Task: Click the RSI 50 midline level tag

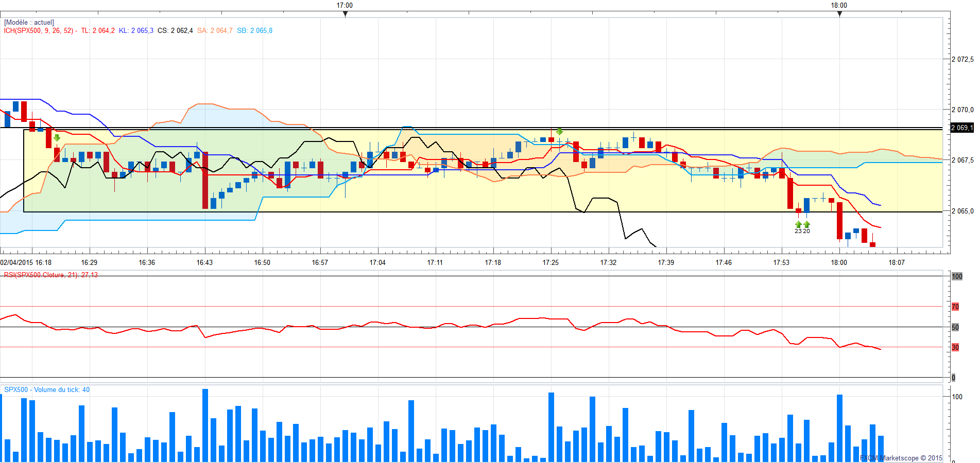Action: click(955, 327)
